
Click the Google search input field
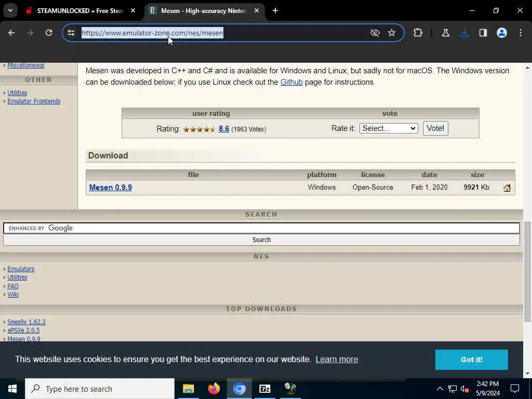pos(261,228)
